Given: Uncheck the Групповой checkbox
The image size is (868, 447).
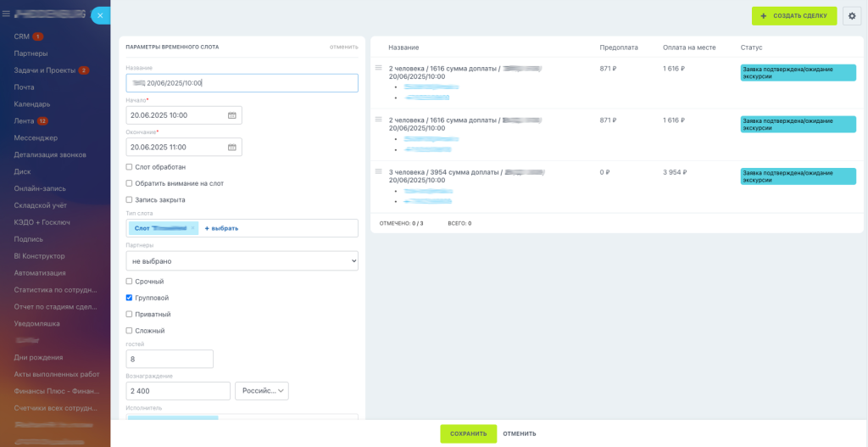Looking at the screenshot, I should [x=129, y=298].
